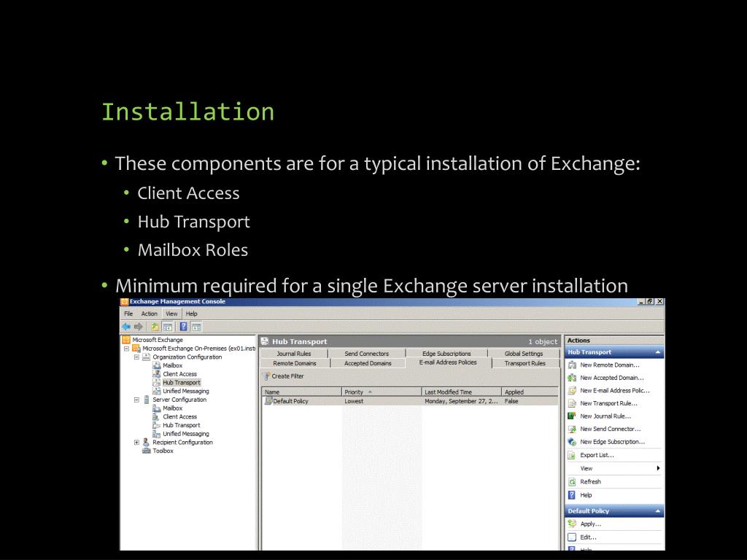
Task: Click the New E-mail Address Policy icon
Action: tap(572, 391)
